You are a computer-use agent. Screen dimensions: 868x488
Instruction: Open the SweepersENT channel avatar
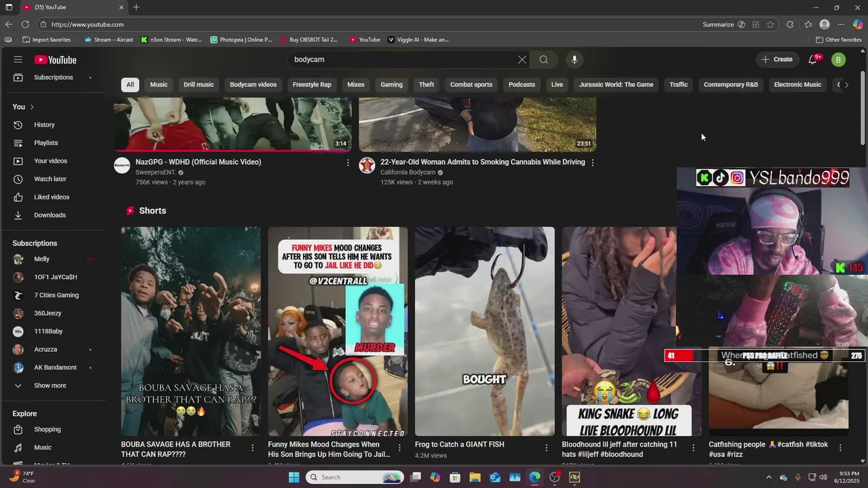[122, 165]
